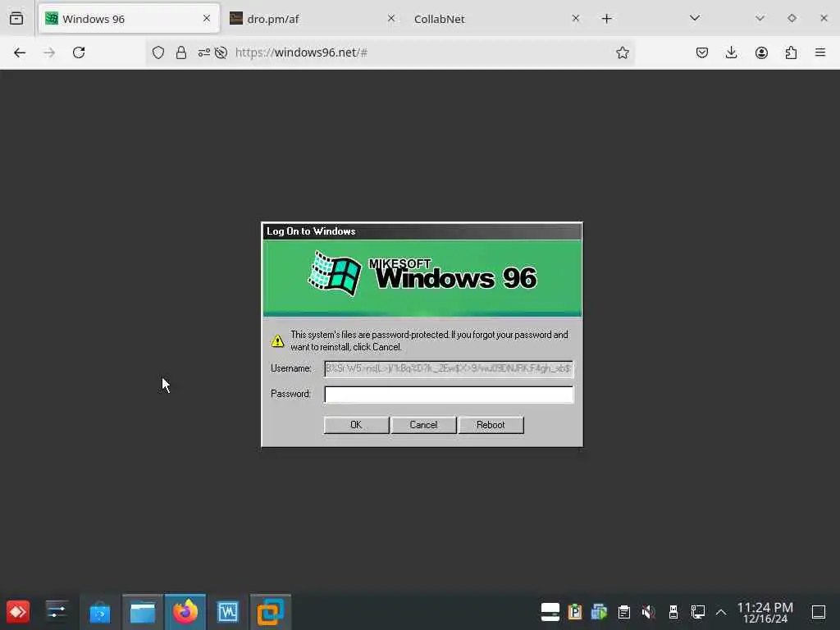840x630 pixels.
Task: Open the red application launcher in taskbar
Action: coord(18,612)
